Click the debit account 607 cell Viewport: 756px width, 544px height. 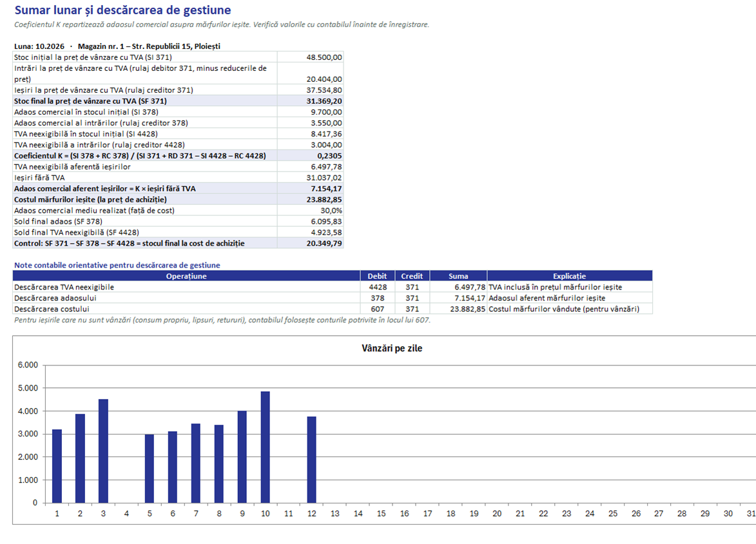click(378, 309)
